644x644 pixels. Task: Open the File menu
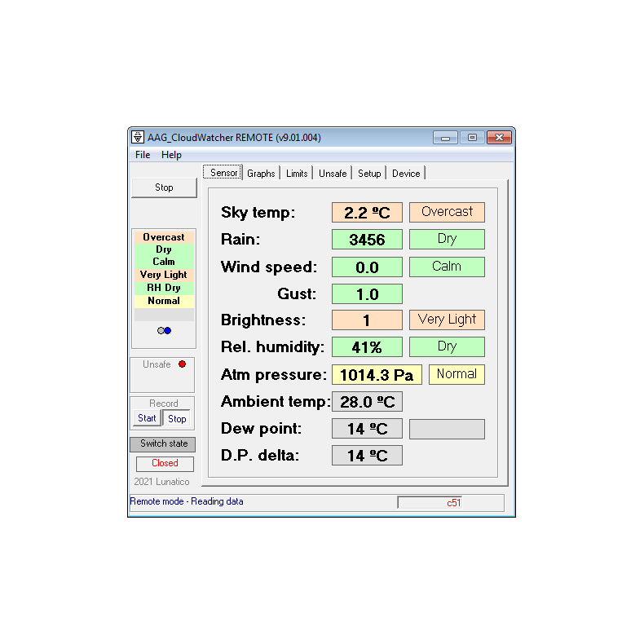(x=143, y=155)
